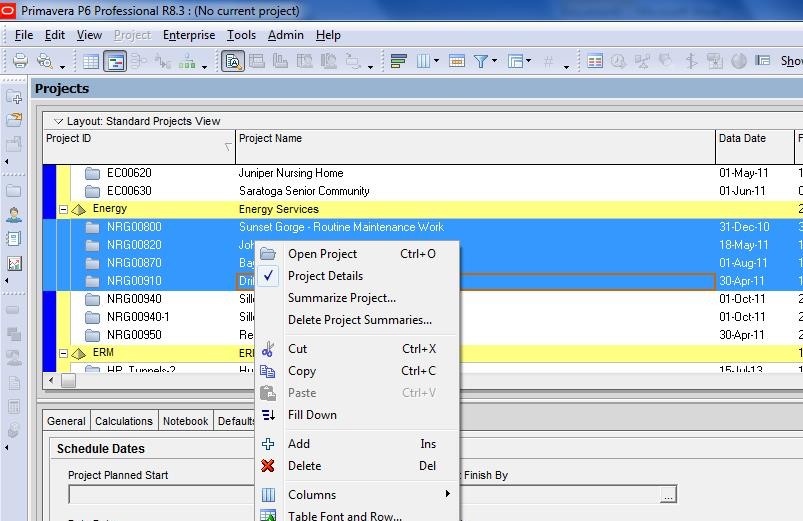Click the green plus Add icon

point(268,444)
